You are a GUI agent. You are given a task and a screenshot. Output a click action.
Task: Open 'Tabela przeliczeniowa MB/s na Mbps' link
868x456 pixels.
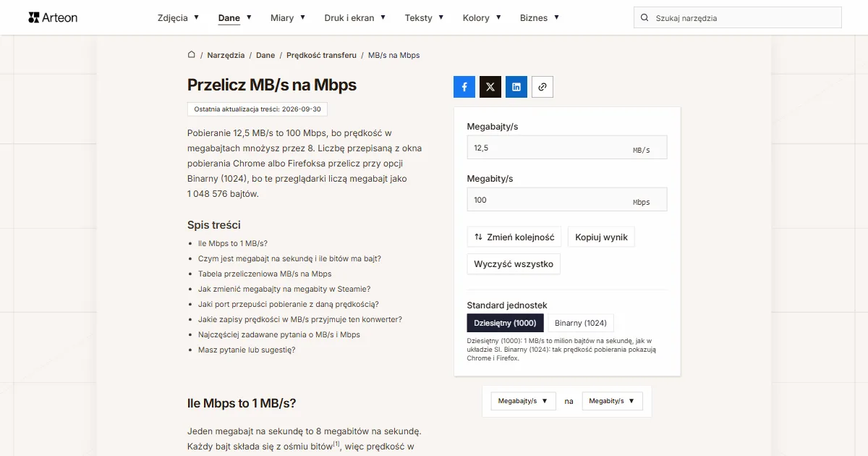[x=265, y=274]
